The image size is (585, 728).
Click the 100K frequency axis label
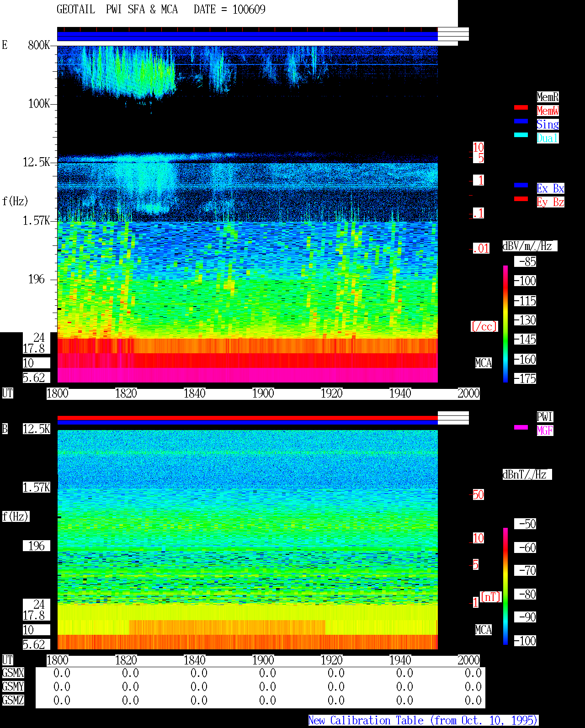point(39,104)
